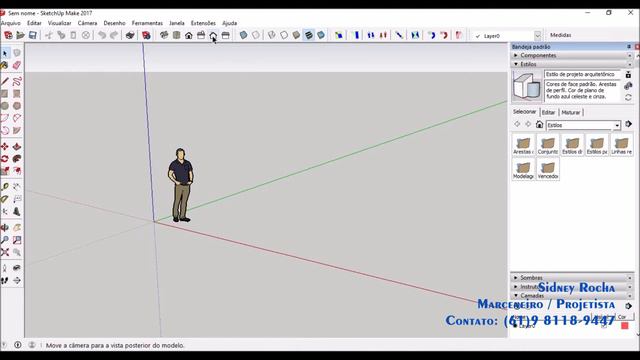Viewport: 640px width, 360px height.
Task: Select the Circle tool
Action: [x=5, y=106]
